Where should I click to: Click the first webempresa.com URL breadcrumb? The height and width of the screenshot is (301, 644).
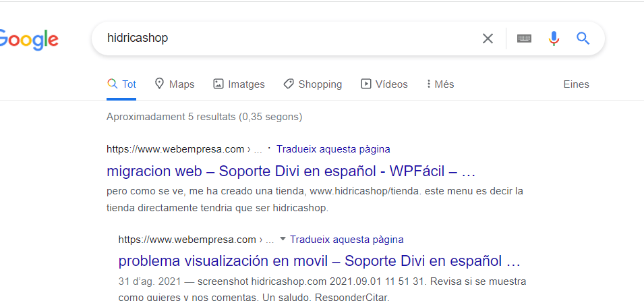pyautogui.click(x=184, y=149)
